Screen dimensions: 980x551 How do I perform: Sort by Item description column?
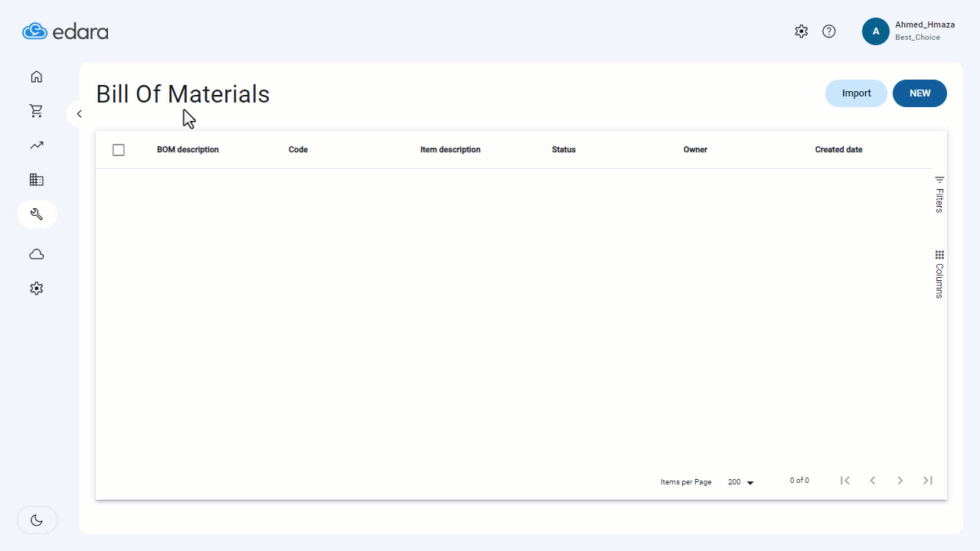[450, 150]
